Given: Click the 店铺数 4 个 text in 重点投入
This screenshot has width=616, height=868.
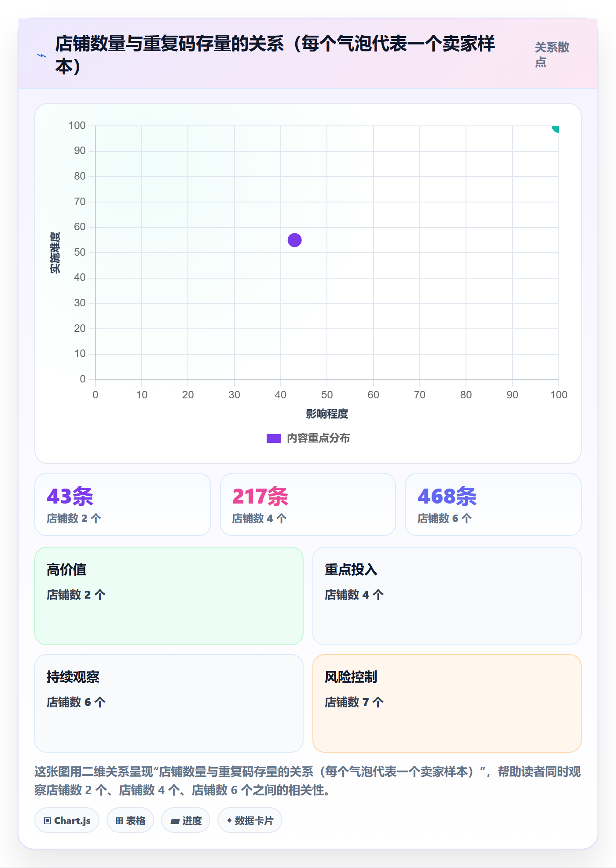Looking at the screenshot, I should tap(354, 595).
